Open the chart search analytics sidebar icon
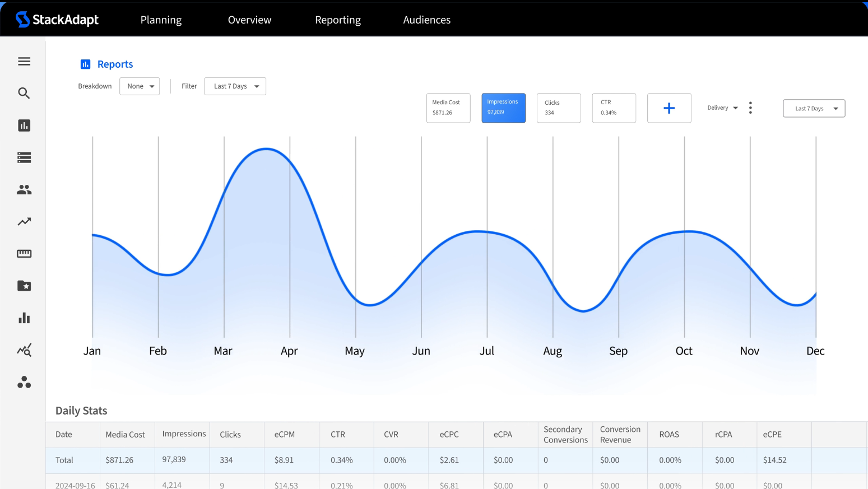The height and width of the screenshot is (489, 868). pyautogui.click(x=24, y=350)
